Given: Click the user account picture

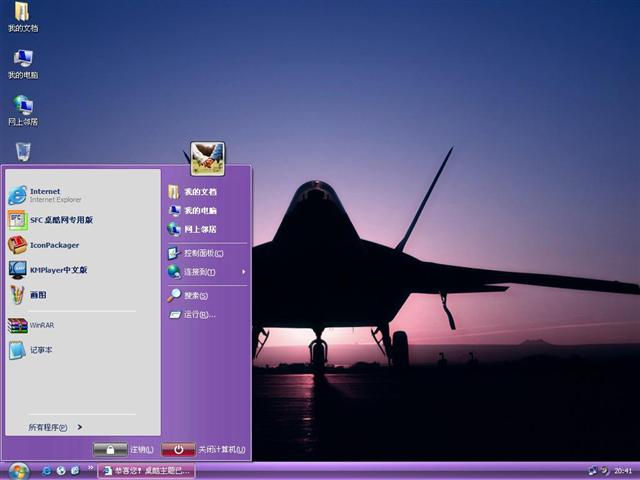Looking at the screenshot, I should click(207, 157).
